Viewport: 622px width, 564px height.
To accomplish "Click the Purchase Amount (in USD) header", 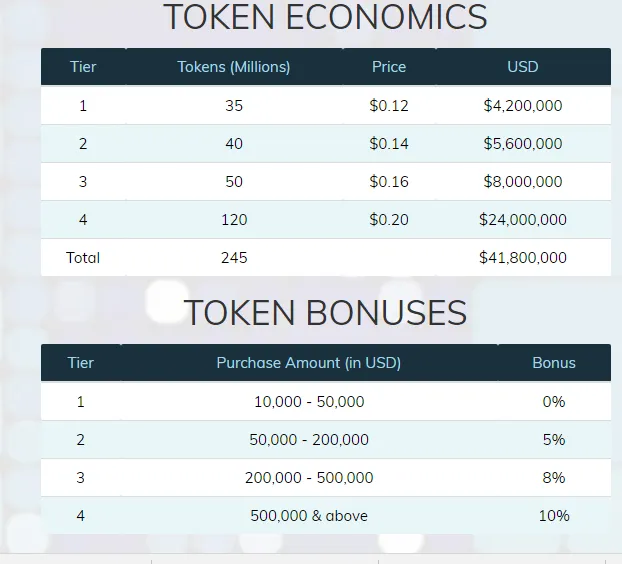I will 309,363.
